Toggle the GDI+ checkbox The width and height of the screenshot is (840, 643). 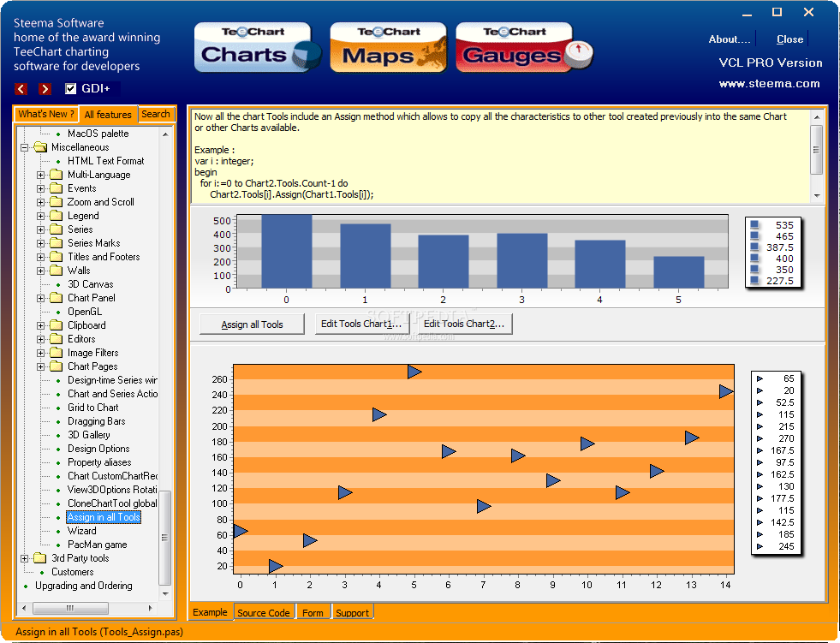tap(71, 88)
